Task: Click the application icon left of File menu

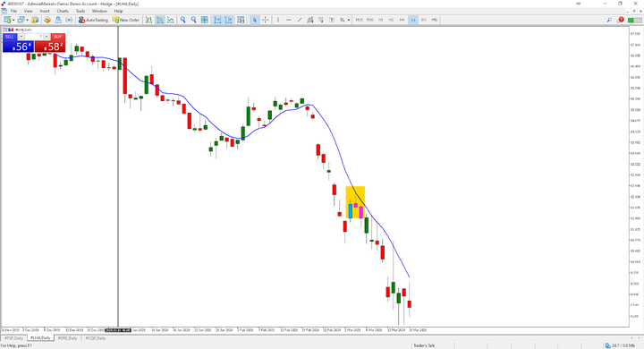Action: pos(4,11)
